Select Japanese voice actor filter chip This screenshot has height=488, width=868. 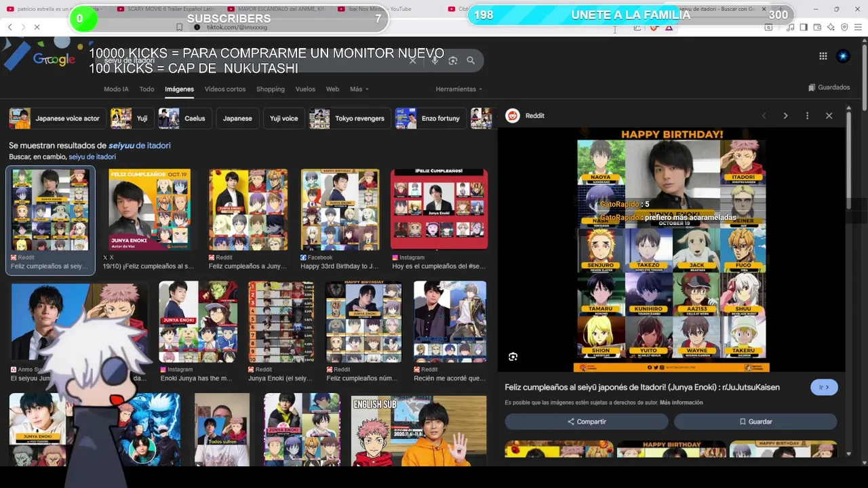pyautogui.click(x=57, y=118)
